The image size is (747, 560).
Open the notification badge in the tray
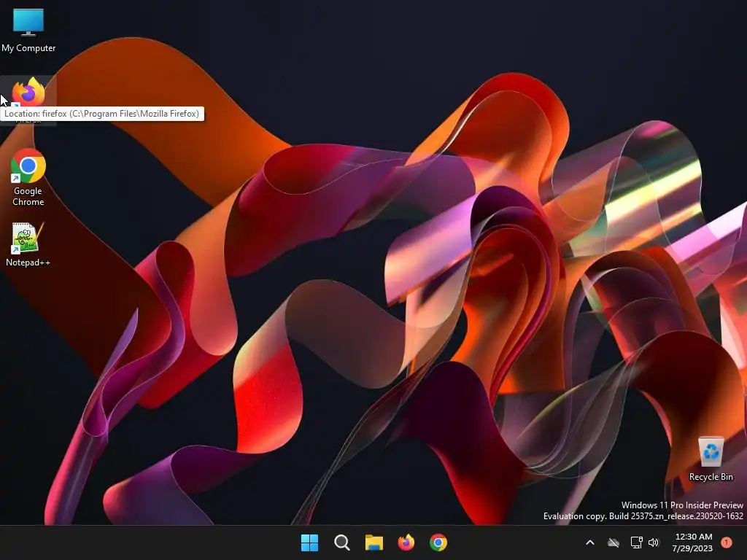tap(727, 542)
